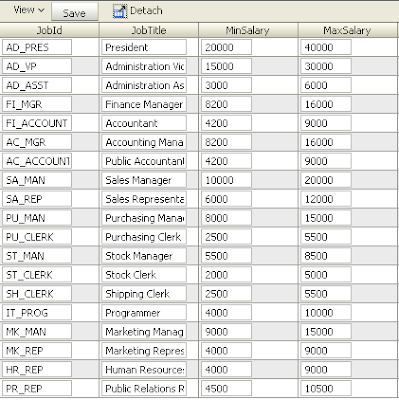This screenshot has width=399, height=400.
Task: Click the Purchasing Manager title field
Action: click(x=144, y=218)
